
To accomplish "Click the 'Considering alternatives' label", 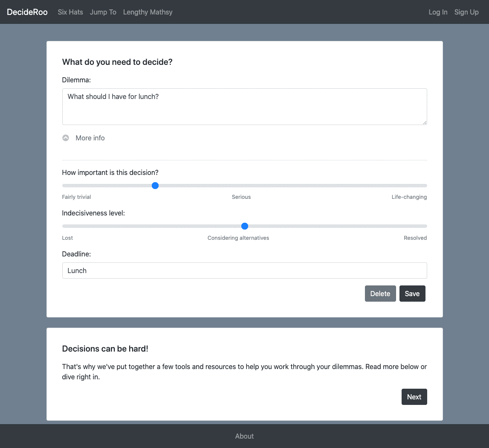I will coord(238,238).
